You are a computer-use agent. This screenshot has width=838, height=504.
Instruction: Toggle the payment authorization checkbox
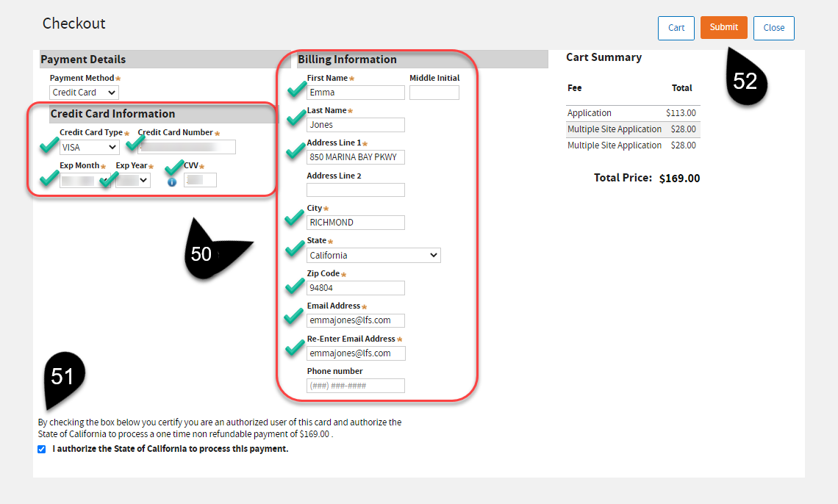pyautogui.click(x=42, y=449)
